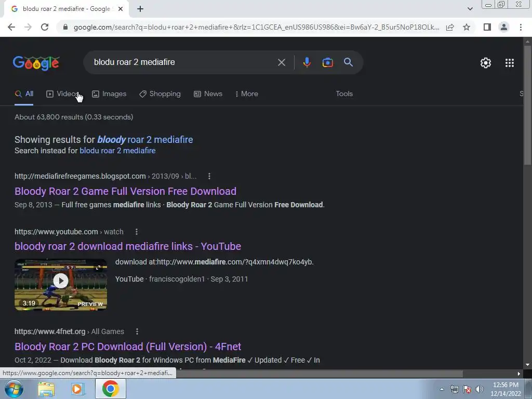The height and width of the screenshot is (399, 532).
Task: Open the tab search dropdown arrow
Action: tap(470, 9)
